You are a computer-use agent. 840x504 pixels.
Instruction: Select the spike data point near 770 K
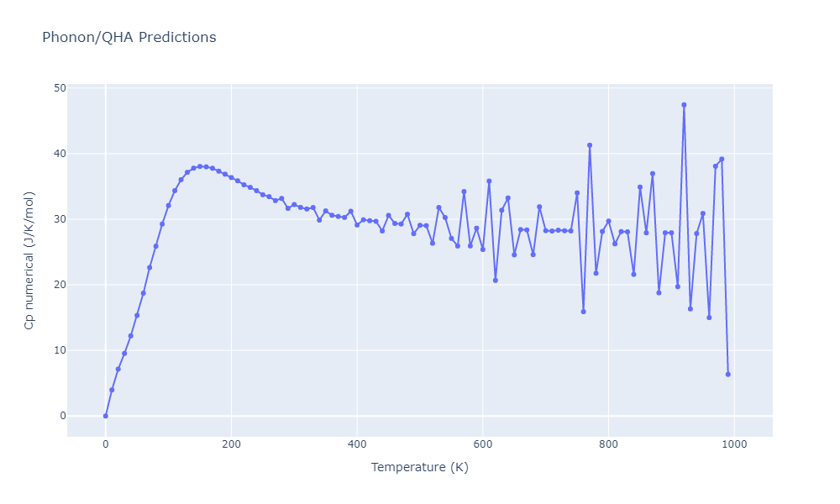[x=590, y=145]
